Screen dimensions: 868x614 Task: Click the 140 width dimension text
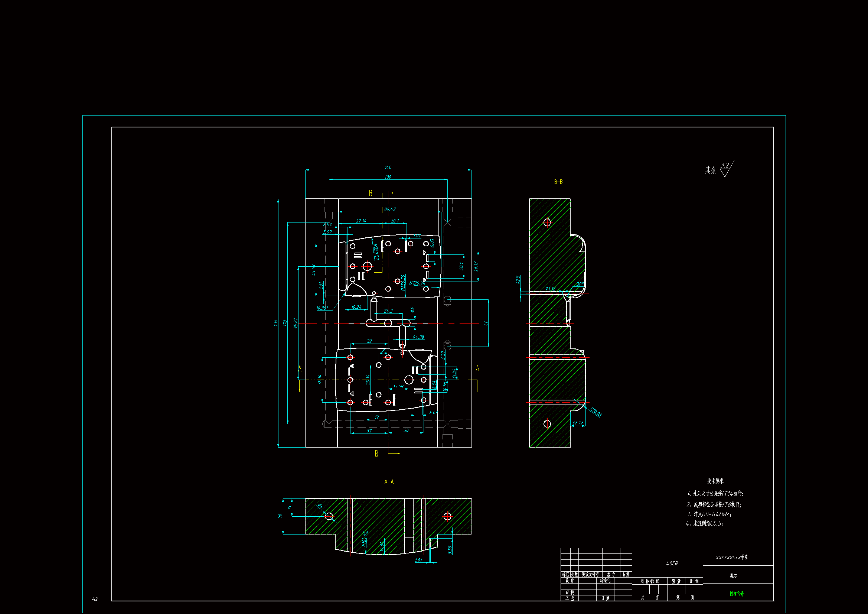(x=388, y=167)
